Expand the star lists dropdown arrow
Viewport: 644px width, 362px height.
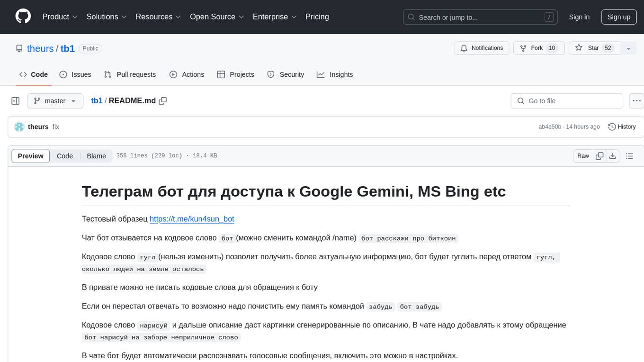click(628, 48)
